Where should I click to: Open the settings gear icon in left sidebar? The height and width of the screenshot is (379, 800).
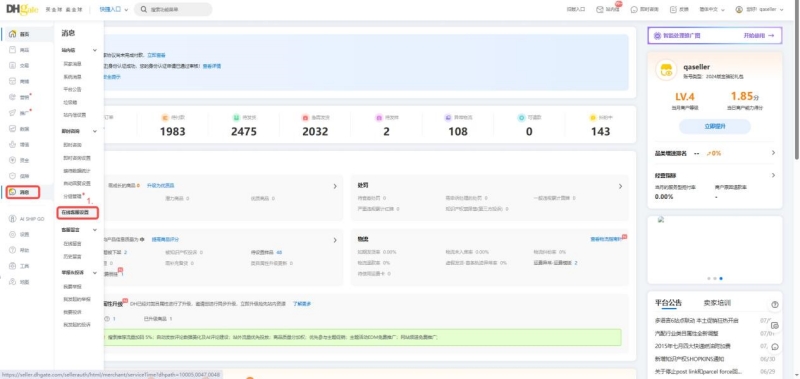[x=13, y=235]
